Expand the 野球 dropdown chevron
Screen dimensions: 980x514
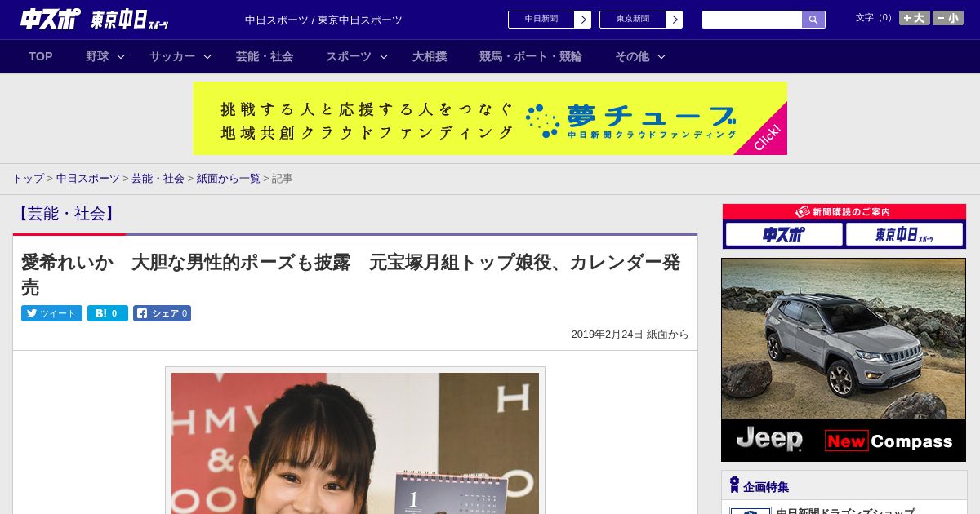coord(121,57)
